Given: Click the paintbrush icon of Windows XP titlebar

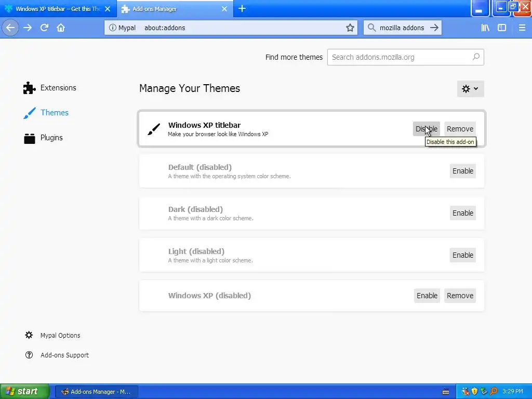Looking at the screenshot, I should pos(154,129).
